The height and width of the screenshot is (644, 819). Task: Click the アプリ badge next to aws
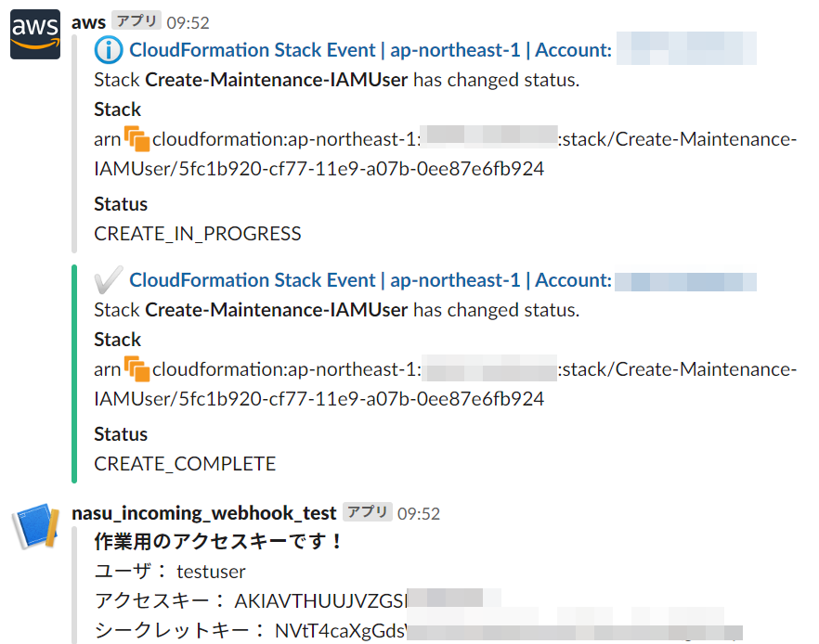(136, 20)
